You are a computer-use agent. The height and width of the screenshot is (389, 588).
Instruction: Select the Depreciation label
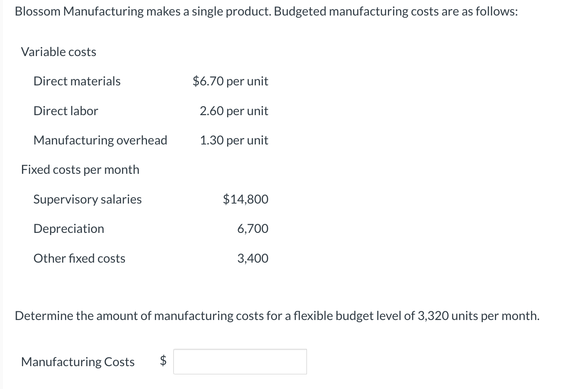[69, 229]
